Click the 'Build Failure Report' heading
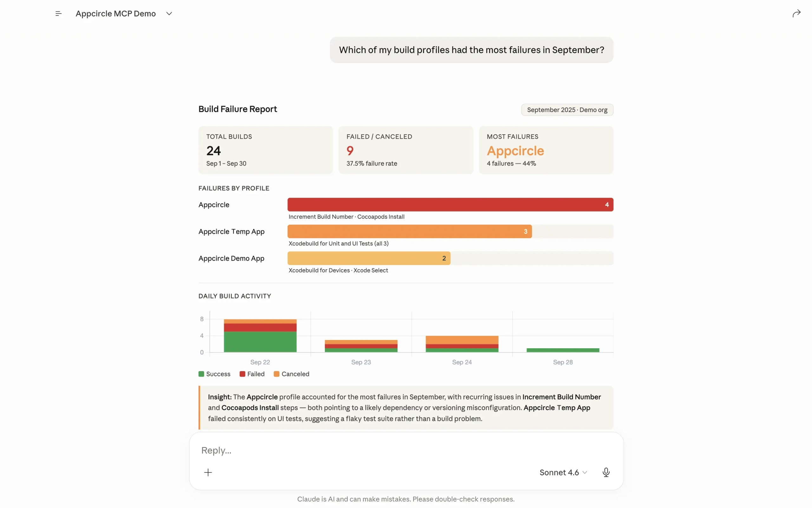Screen dimensions: 812x508 238,109
